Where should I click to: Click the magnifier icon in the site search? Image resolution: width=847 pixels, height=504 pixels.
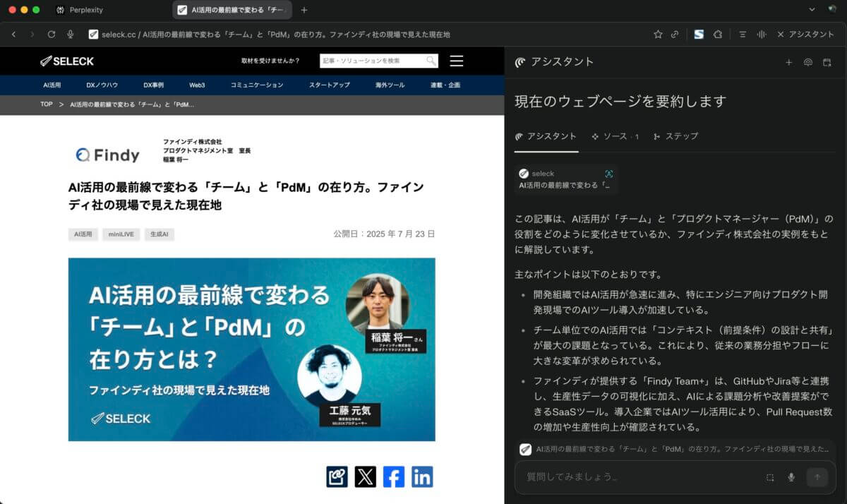pyautogui.click(x=431, y=61)
